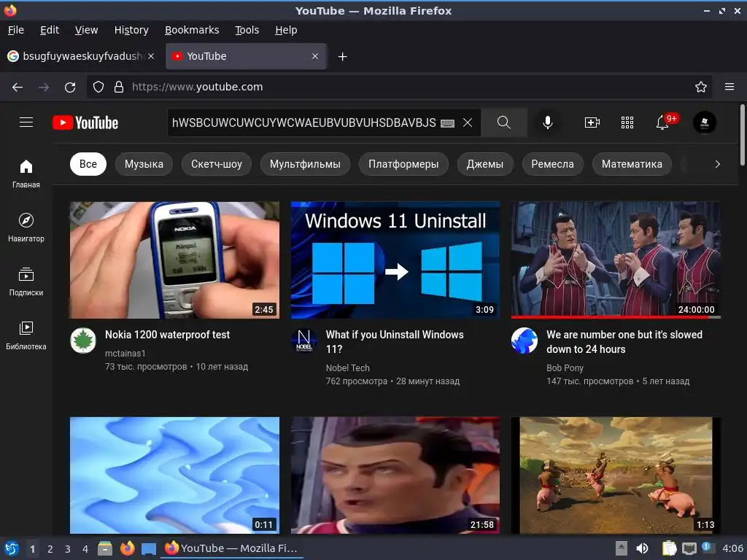This screenshot has width=747, height=560.
Task: Open the View menu
Action: click(86, 30)
